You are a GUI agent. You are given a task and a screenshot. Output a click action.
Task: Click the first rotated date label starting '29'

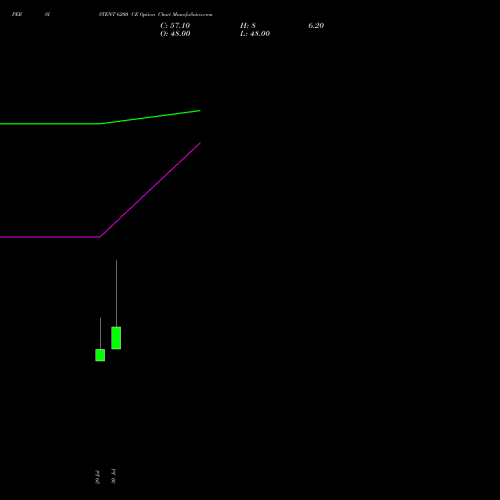97,477
